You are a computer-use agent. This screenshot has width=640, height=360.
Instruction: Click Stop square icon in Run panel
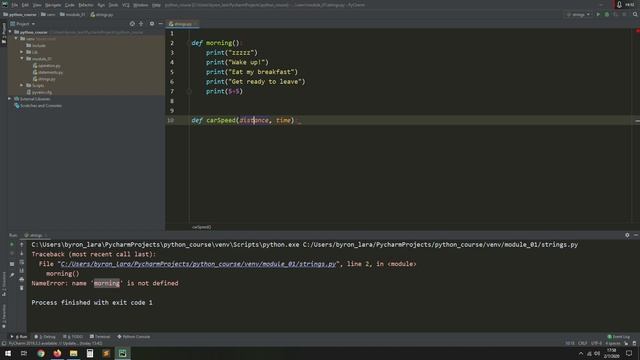12,264
